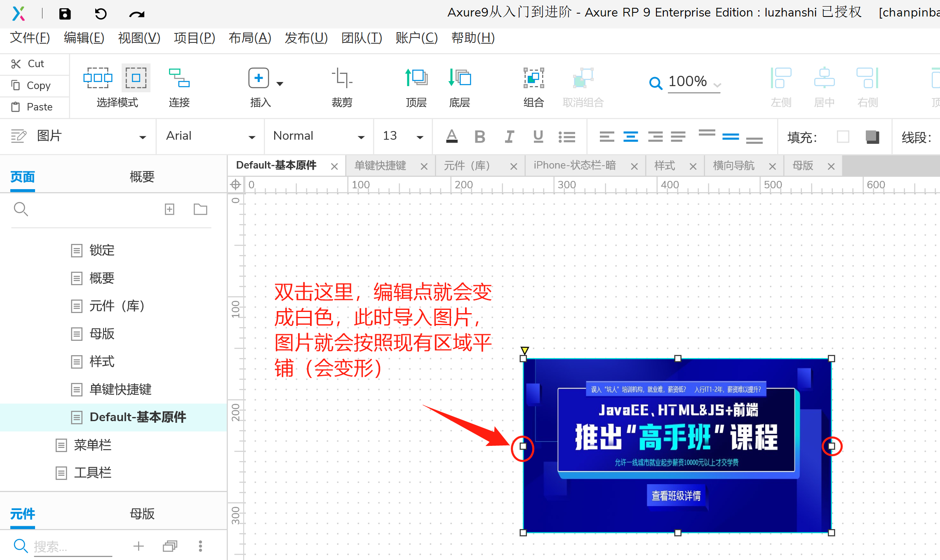
Task: Click the save disk icon
Action: (65, 14)
